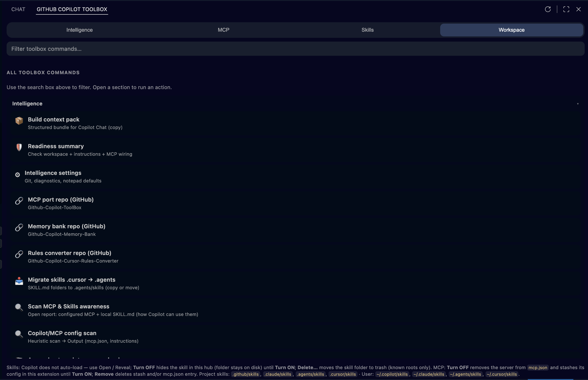Click the link icon for Memory bank repo
588x380 pixels.
pos(19,228)
